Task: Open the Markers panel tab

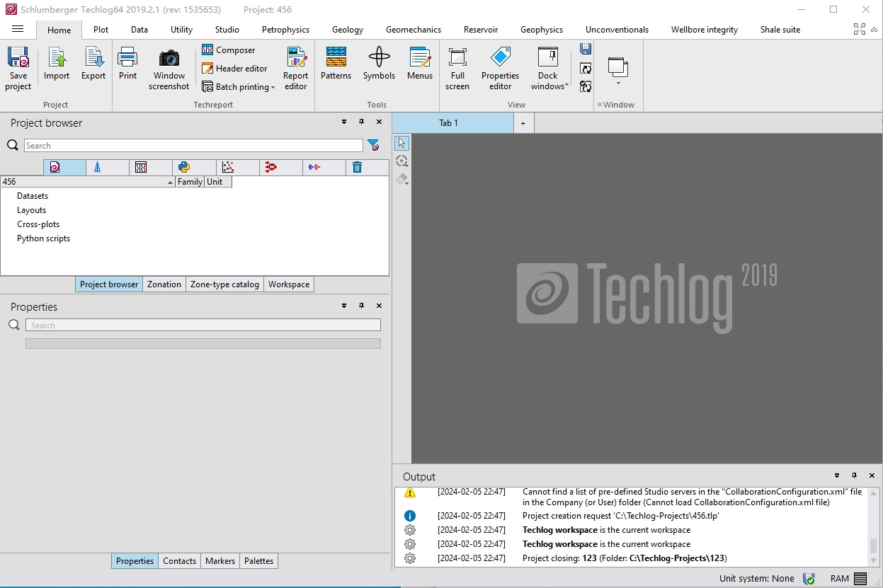Action: pyautogui.click(x=220, y=561)
